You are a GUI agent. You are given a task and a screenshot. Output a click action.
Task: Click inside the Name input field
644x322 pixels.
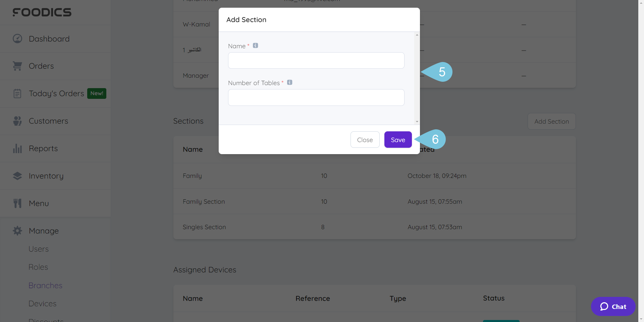316,61
